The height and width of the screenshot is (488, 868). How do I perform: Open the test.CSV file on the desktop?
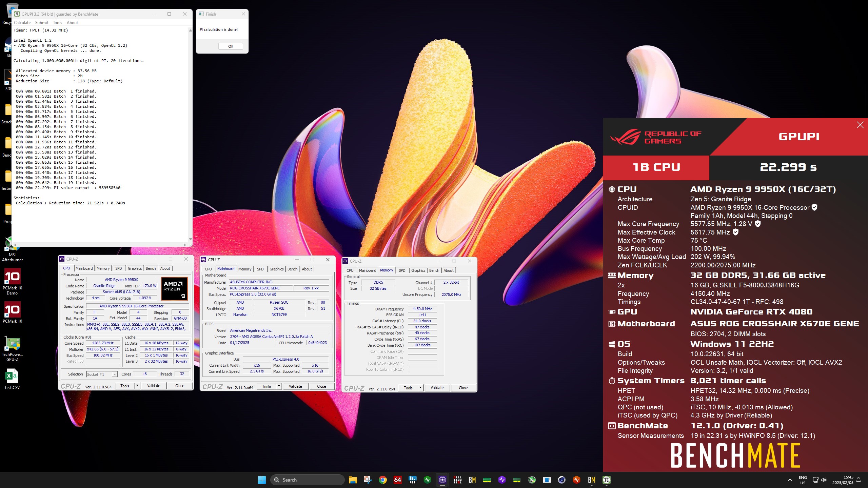click(x=12, y=380)
